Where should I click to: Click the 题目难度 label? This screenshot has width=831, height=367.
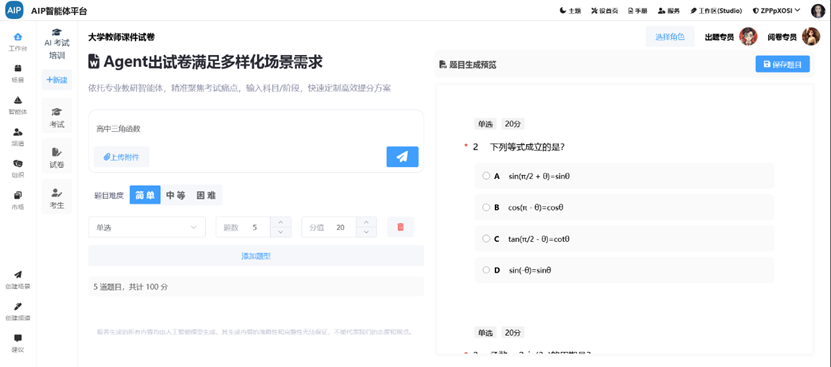[109, 196]
